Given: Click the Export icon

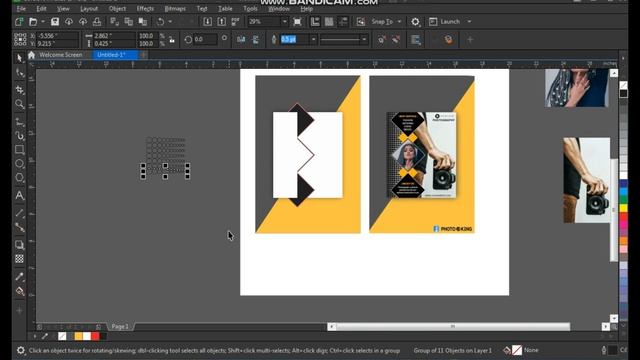Looking at the screenshot, I should tap(221, 22).
